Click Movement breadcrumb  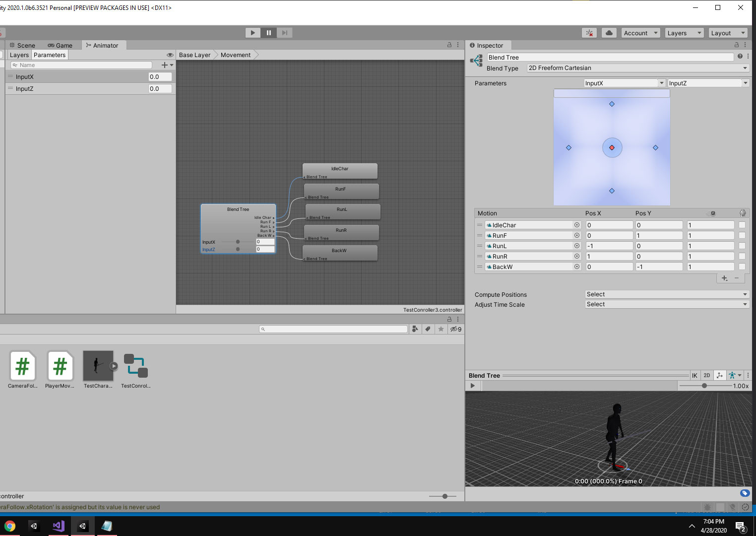236,55
